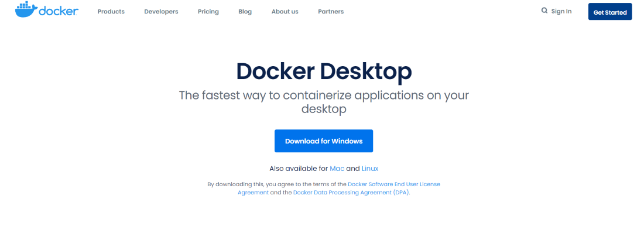Open Docker Data Processing Agreement (DPA) link

[x=351, y=192]
